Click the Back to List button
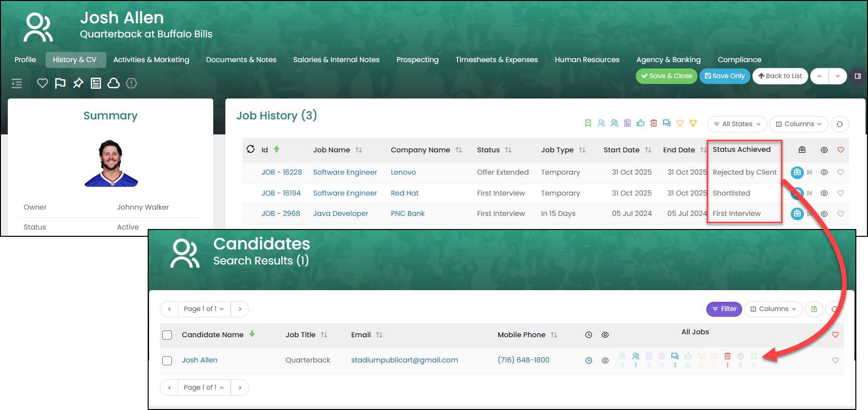Image resolution: width=868 pixels, height=410 pixels. point(780,76)
